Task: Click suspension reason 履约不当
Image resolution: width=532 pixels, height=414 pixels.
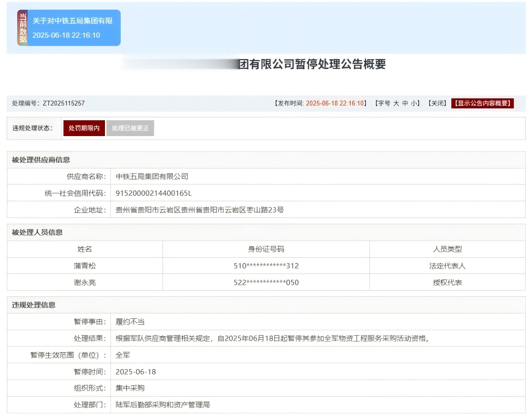Action: (130, 322)
